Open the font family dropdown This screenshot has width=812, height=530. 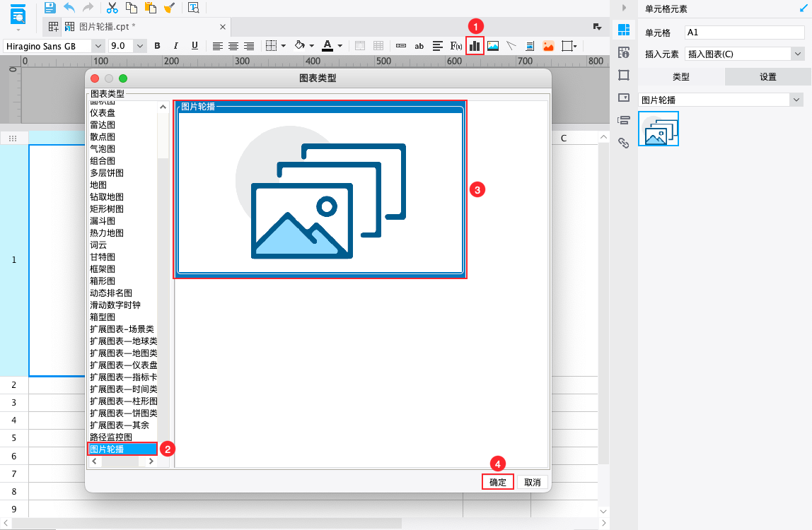tap(98, 46)
